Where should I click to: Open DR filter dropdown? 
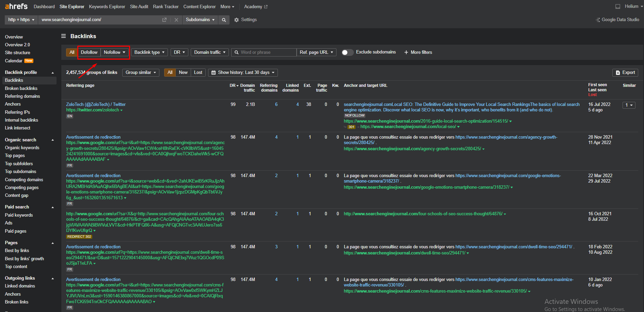179,52
